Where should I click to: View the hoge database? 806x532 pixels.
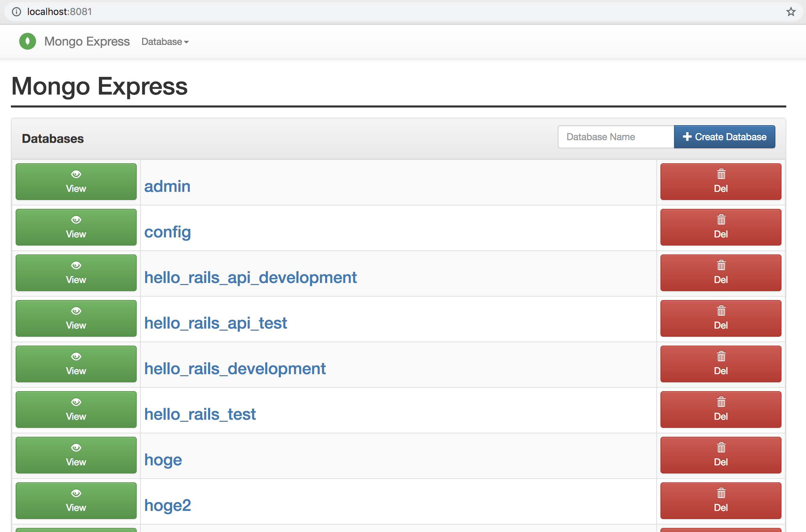coord(76,455)
